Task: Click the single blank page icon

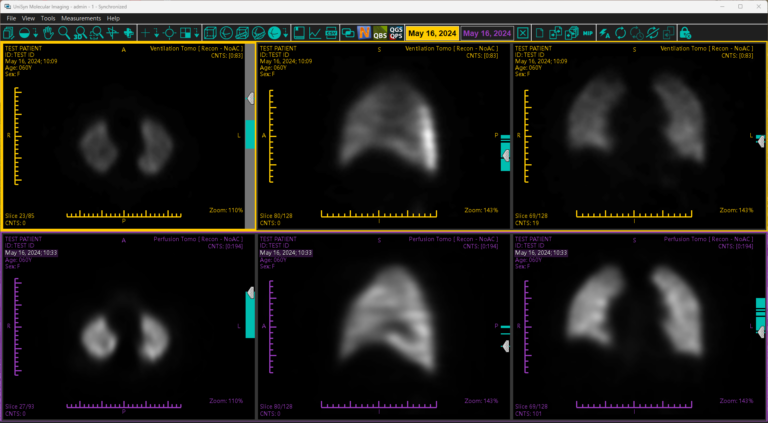Action: click(540, 33)
